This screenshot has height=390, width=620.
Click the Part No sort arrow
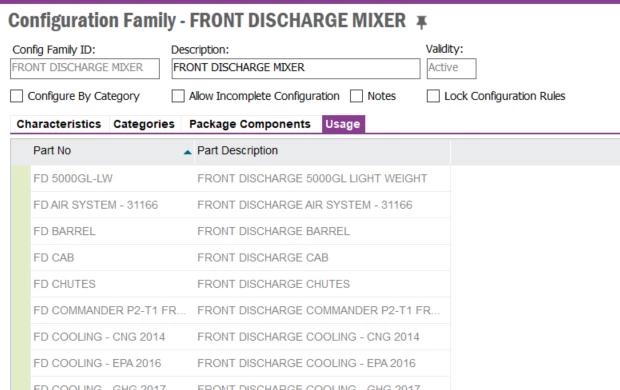(x=187, y=152)
